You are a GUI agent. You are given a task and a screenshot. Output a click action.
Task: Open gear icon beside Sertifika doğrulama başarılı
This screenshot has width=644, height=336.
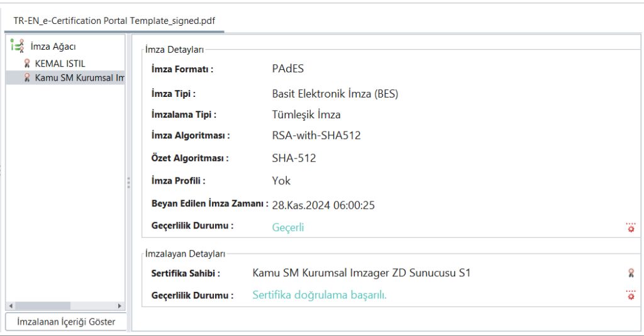630,295
